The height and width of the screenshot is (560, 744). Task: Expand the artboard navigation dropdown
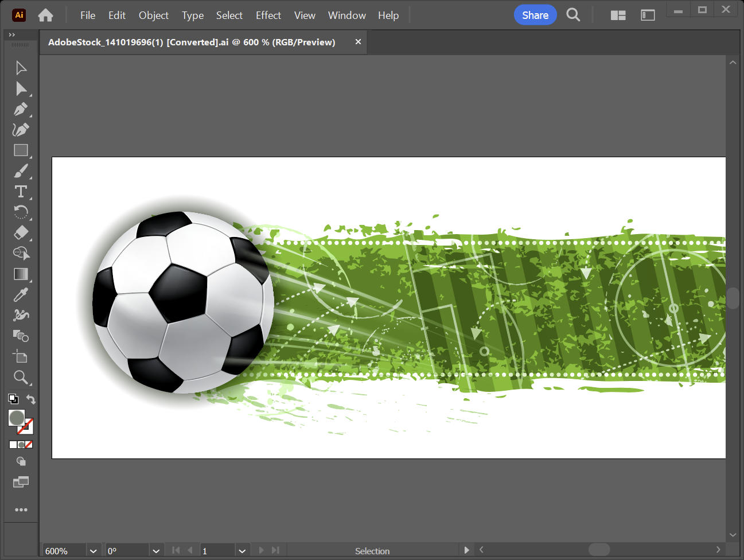pyautogui.click(x=242, y=550)
